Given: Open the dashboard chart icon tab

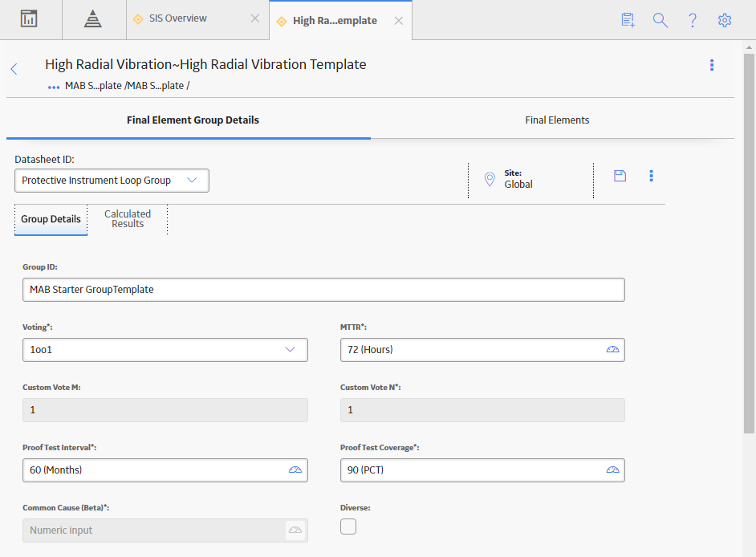Looking at the screenshot, I should pos(29,18).
